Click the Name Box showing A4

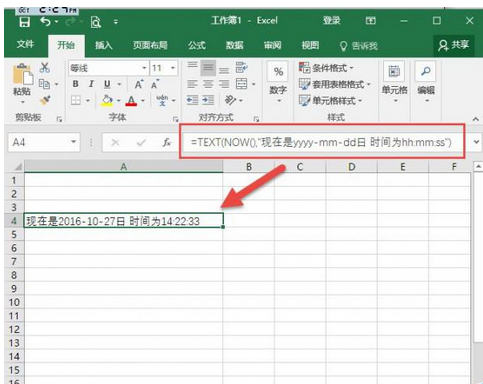click(x=44, y=142)
